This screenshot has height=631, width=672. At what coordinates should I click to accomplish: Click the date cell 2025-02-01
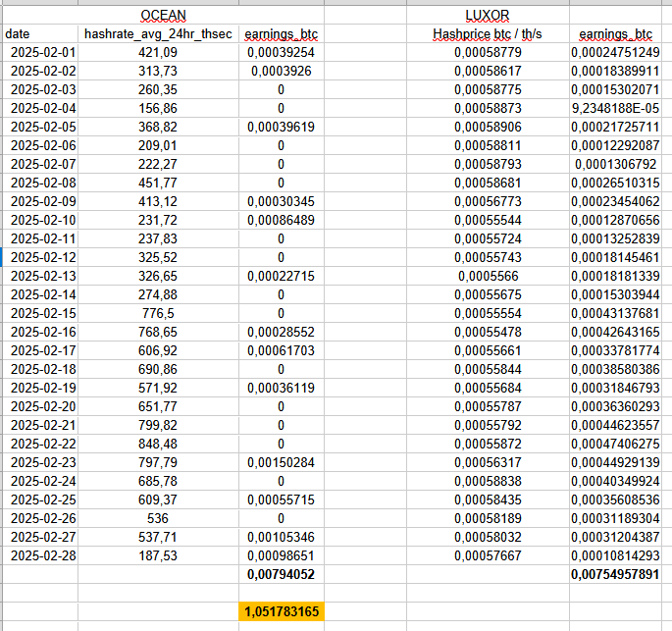pyautogui.click(x=40, y=52)
